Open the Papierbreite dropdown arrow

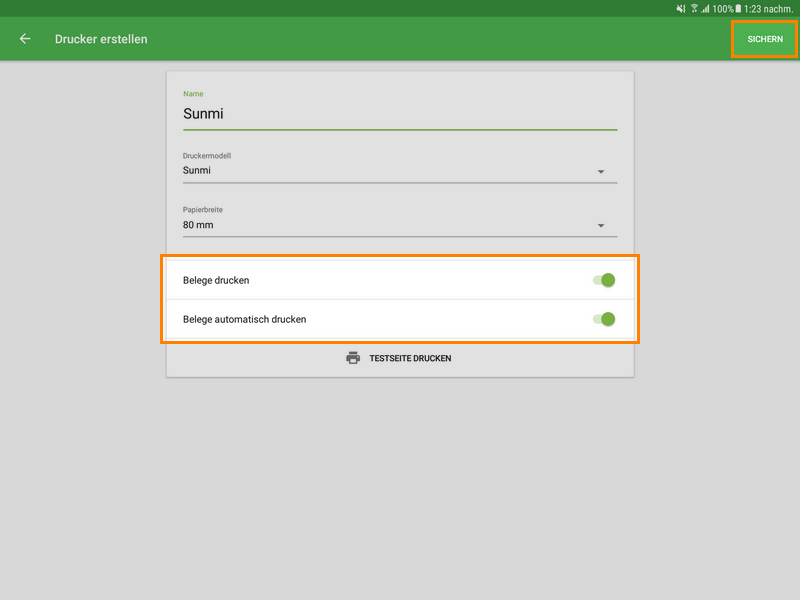[x=601, y=226]
